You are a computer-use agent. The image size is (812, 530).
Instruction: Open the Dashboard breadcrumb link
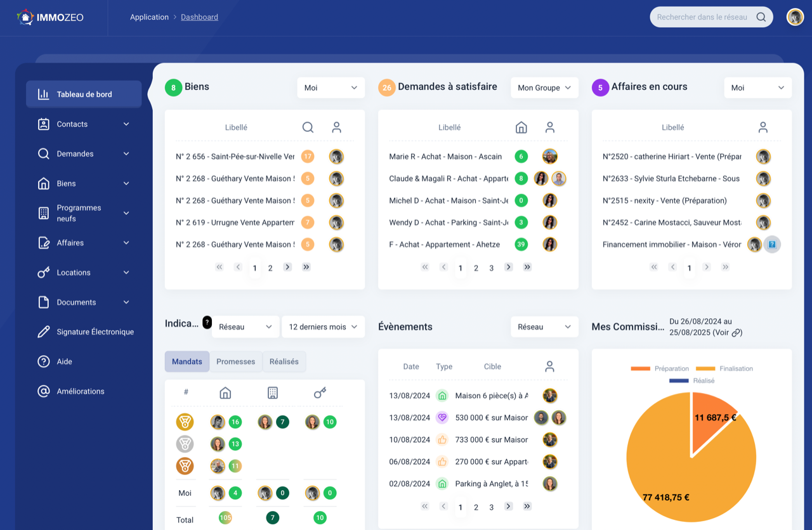(199, 16)
